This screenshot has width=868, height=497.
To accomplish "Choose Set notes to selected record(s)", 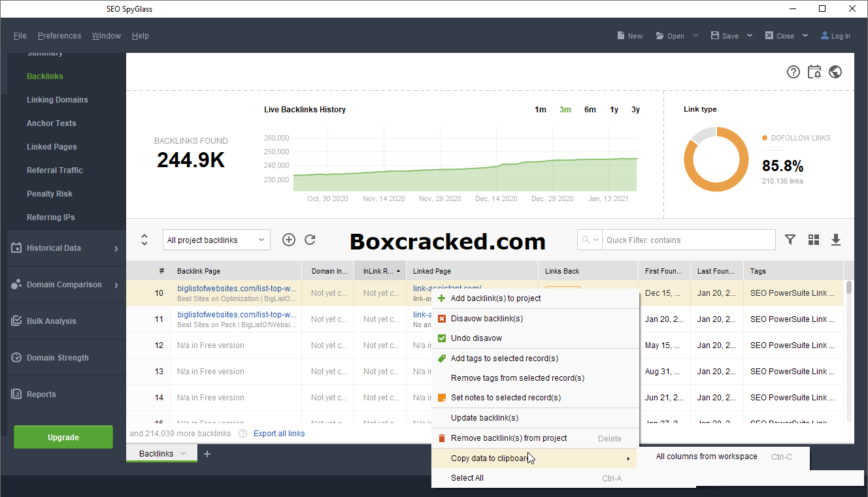I will [535, 398].
